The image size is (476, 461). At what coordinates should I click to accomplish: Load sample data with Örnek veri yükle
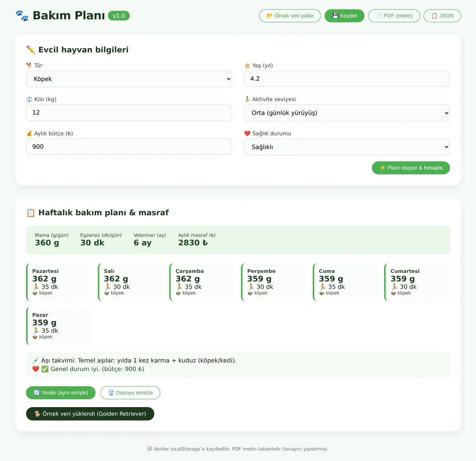290,16
